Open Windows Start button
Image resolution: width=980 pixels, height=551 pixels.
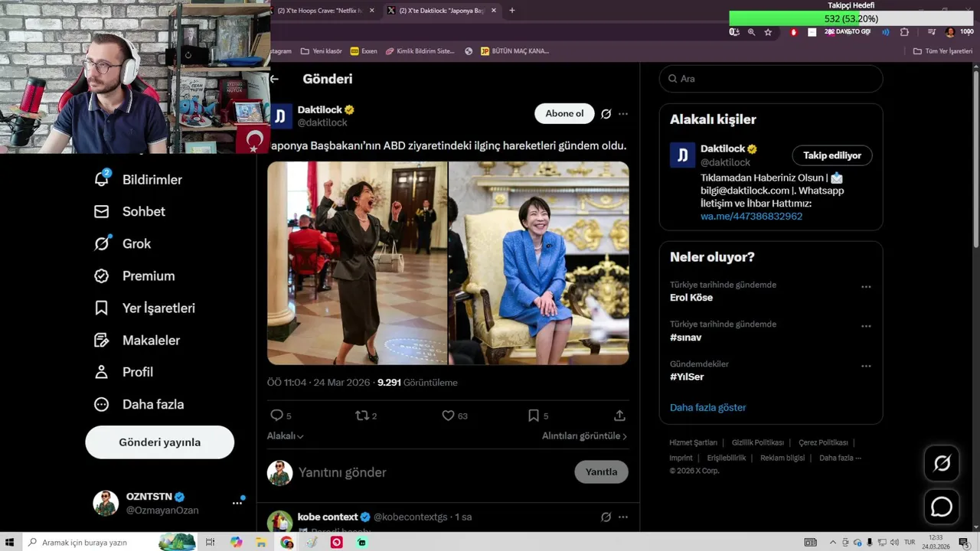pyautogui.click(x=10, y=542)
